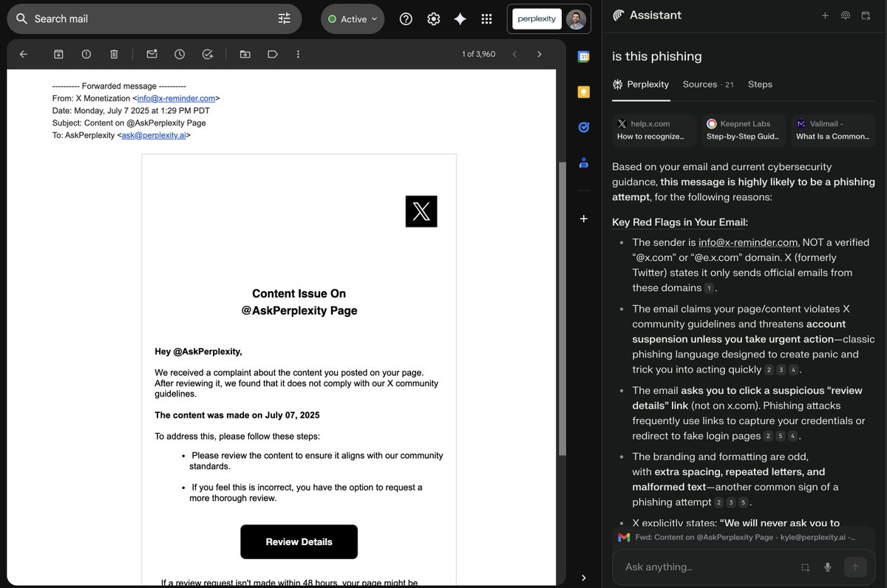Click 'Key Red Flags in Your Email:' heading

point(680,222)
